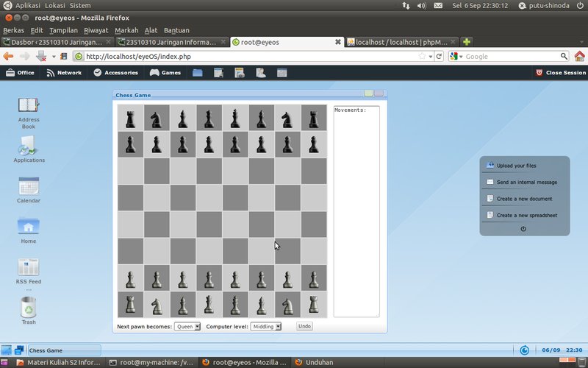Click Firefox back arrow button
The height and width of the screenshot is (368, 588).
click(8, 57)
